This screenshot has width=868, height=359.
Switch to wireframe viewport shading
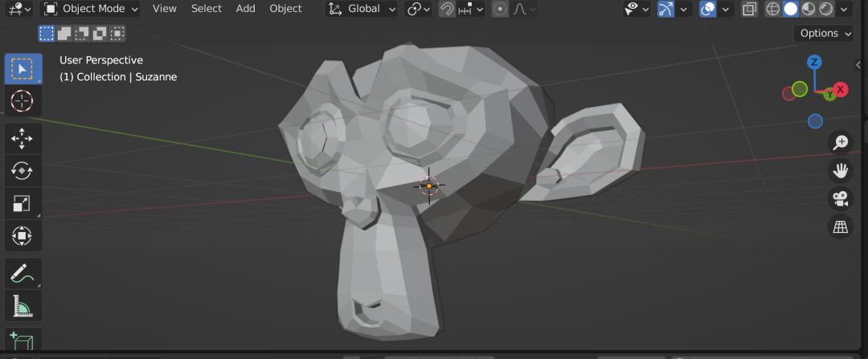tap(773, 10)
